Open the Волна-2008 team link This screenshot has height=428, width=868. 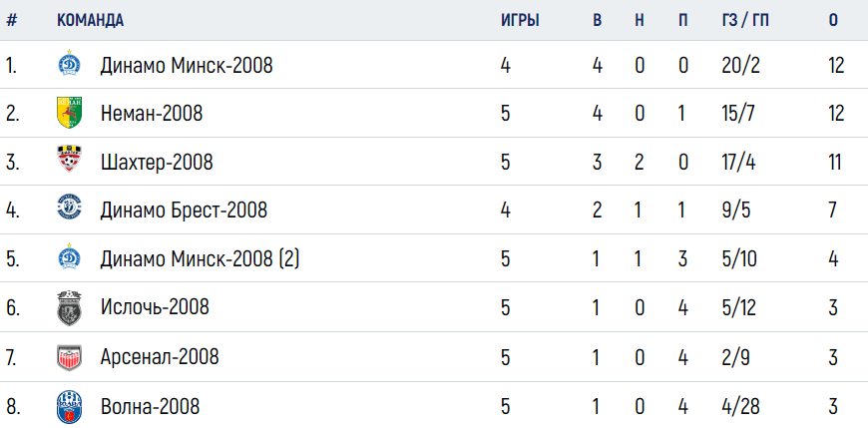point(150,407)
